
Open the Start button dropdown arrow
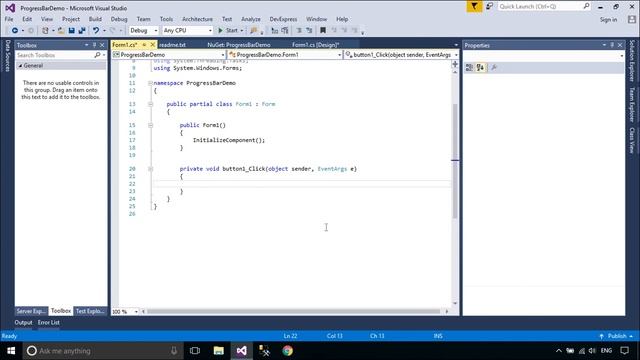point(242,31)
